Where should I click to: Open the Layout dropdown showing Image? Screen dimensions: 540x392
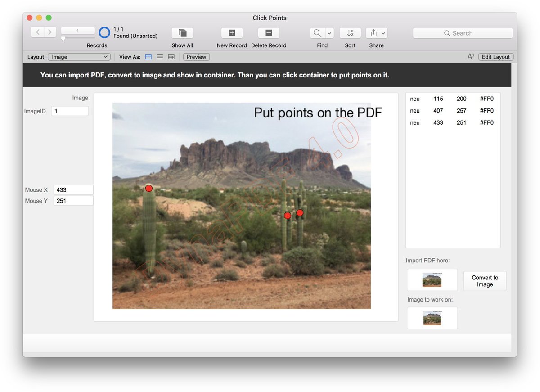pyautogui.click(x=79, y=57)
